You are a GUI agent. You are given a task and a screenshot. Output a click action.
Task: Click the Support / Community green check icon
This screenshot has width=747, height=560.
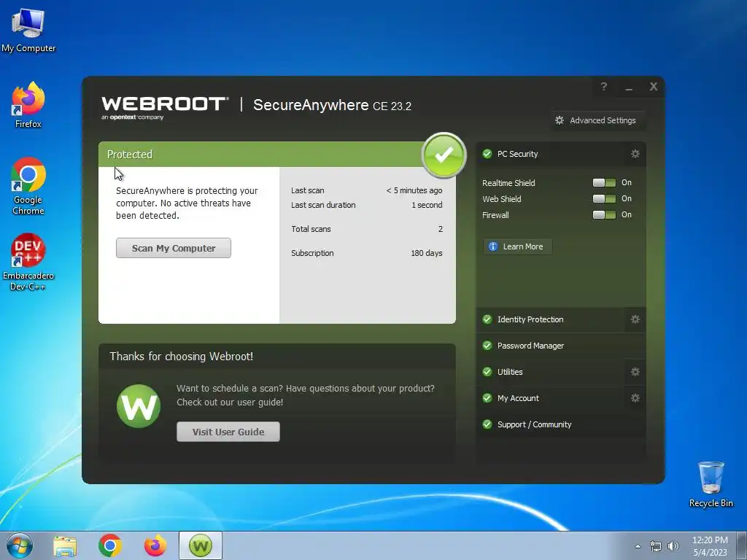pyautogui.click(x=487, y=424)
